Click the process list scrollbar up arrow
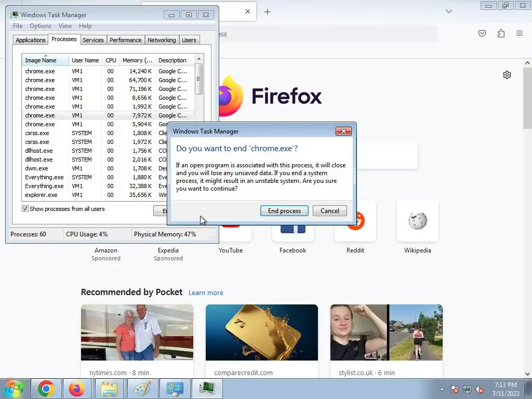The image size is (532, 399). click(199, 59)
